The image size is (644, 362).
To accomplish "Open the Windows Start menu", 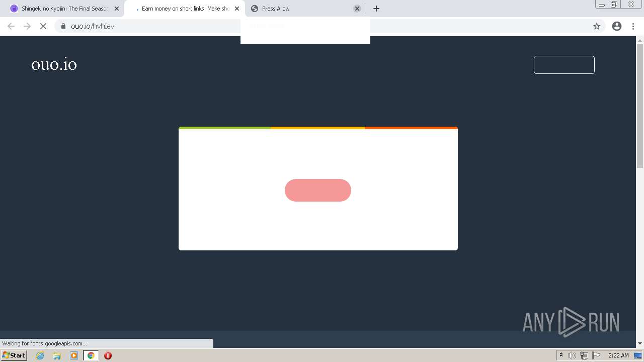I will tap(14, 355).
